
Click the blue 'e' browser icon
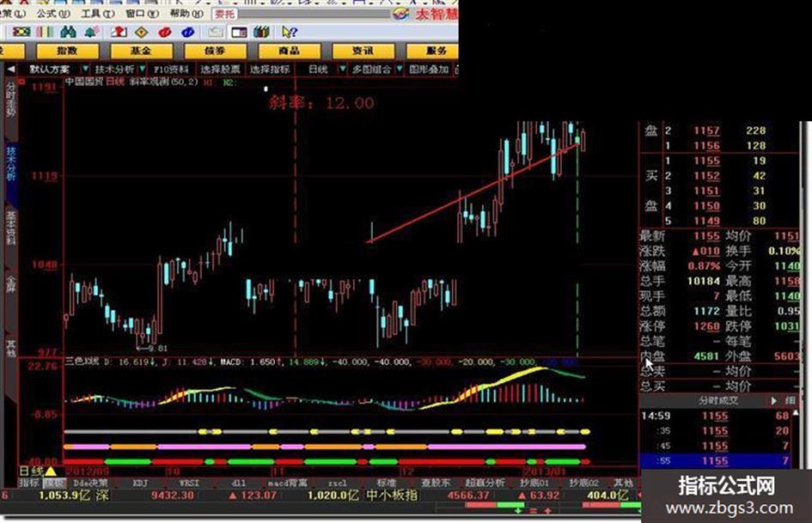(x=187, y=32)
